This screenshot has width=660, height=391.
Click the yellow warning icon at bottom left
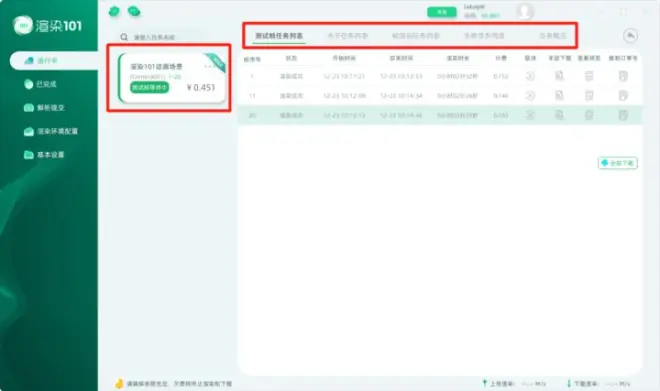(119, 383)
